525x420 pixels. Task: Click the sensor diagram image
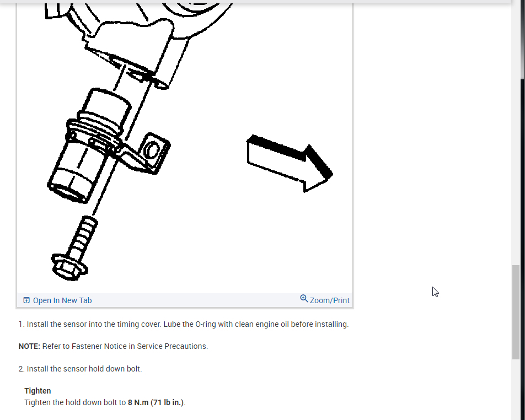(x=185, y=147)
